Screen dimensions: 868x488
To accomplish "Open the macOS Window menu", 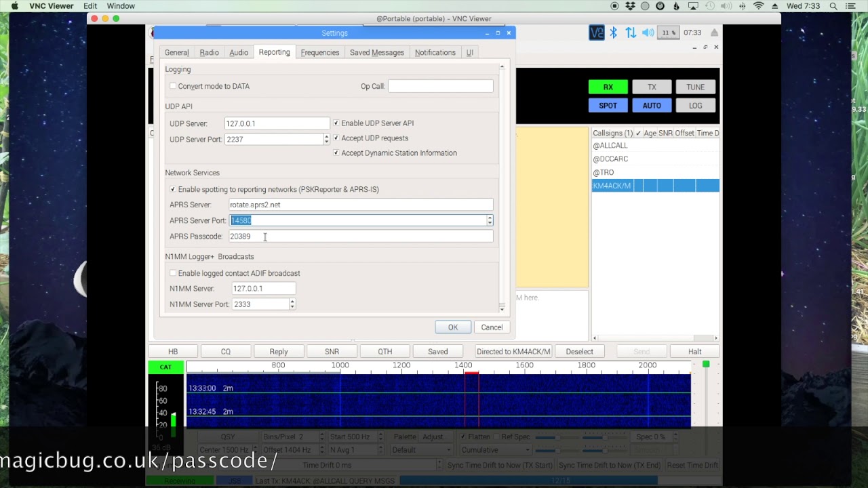I will coord(121,6).
